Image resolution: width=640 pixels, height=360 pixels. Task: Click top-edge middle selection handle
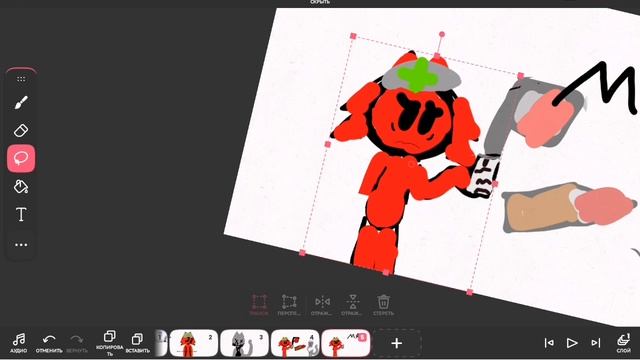pyautogui.click(x=437, y=56)
